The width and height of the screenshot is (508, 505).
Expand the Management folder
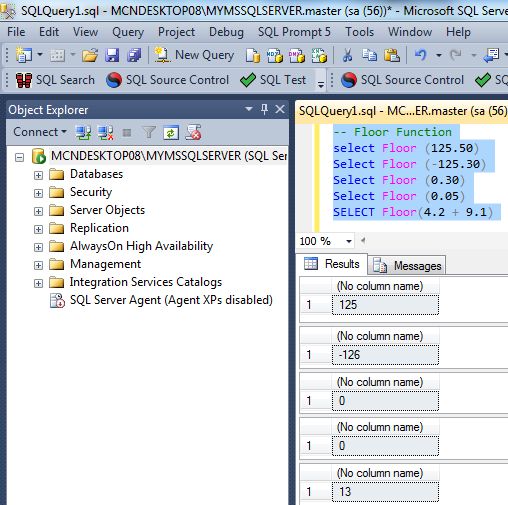click(x=38, y=265)
